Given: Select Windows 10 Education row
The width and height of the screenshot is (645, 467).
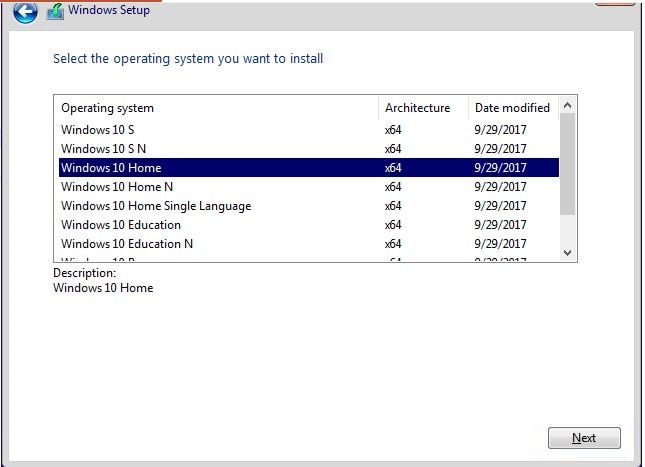Looking at the screenshot, I should pyautogui.click(x=309, y=225).
